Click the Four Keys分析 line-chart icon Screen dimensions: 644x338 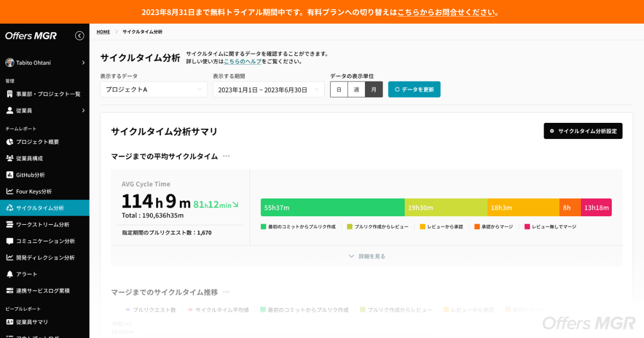pyautogui.click(x=10, y=192)
